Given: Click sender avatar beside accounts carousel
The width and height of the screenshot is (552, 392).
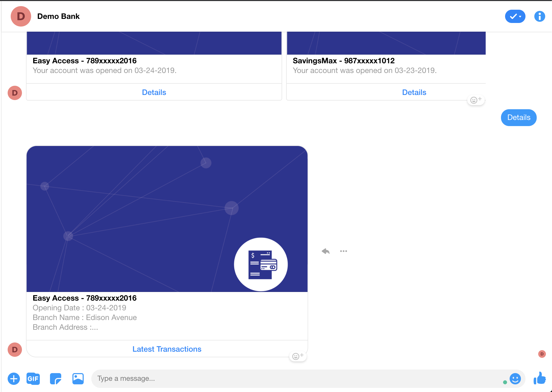Looking at the screenshot, I should [15, 93].
